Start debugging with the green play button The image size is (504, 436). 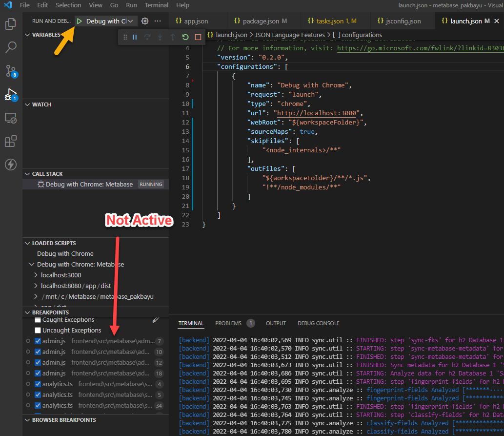click(80, 21)
